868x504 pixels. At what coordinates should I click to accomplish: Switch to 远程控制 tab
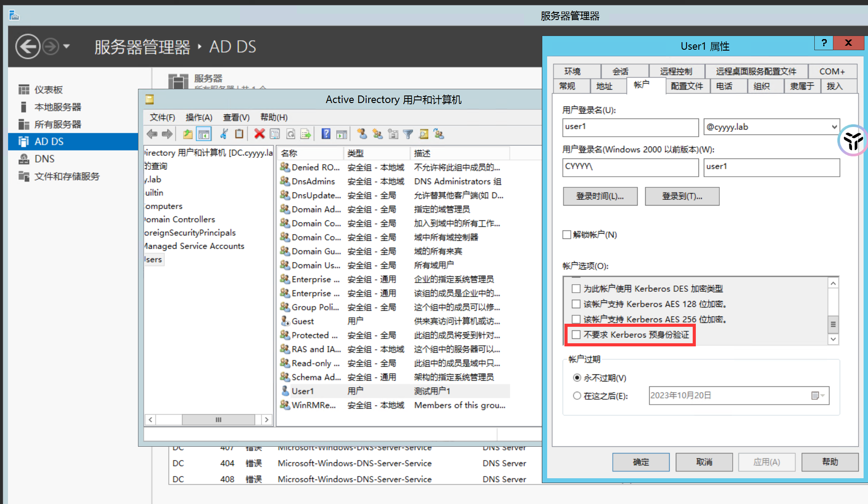pos(676,71)
